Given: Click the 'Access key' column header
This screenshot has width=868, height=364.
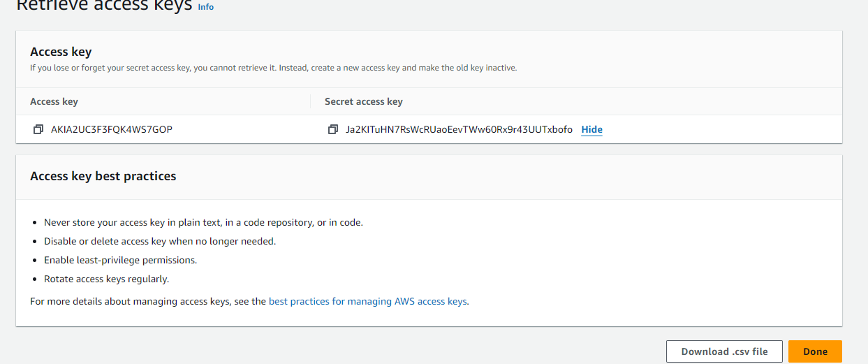Looking at the screenshot, I should (x=54, y=102).
